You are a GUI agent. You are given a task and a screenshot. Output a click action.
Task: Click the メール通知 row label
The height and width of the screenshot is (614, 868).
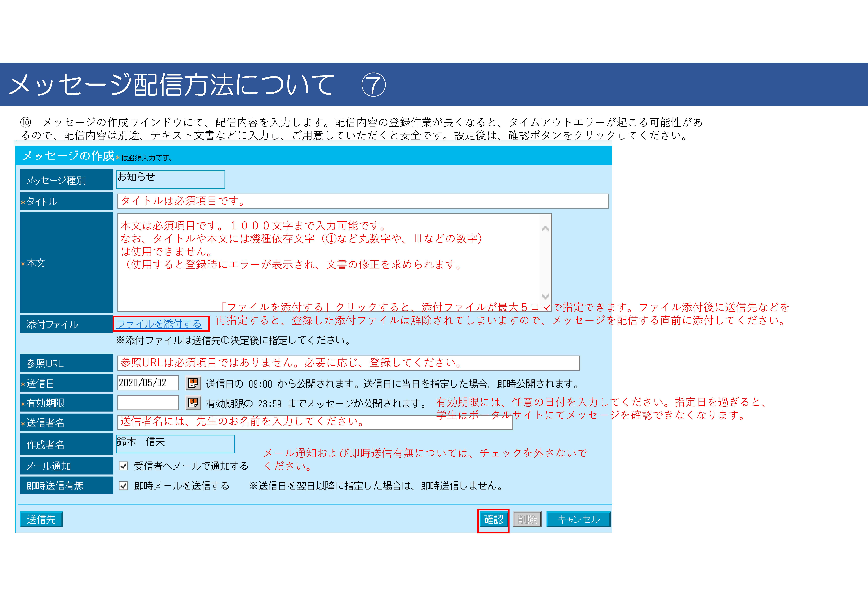pos(67,466)
